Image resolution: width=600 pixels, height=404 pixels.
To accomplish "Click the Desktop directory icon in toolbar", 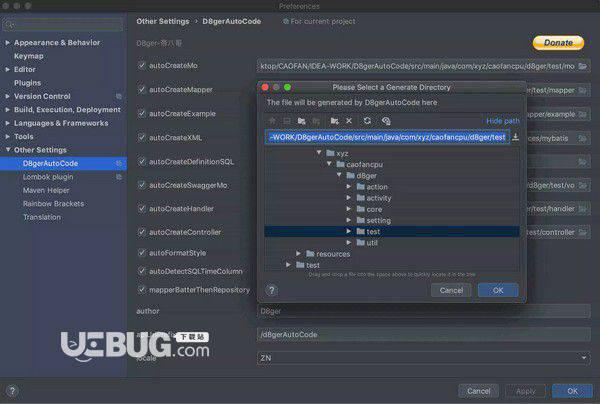I will (x=287, y=121).
